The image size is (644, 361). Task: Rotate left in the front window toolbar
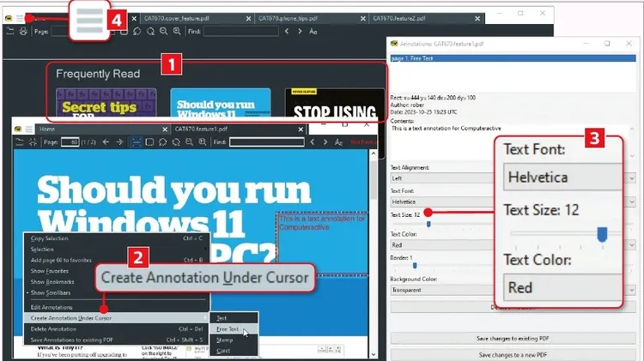[162, 142]
